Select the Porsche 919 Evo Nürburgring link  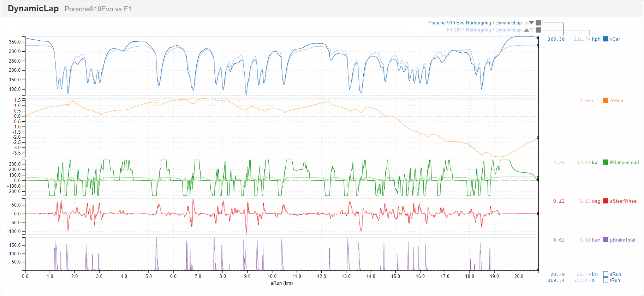pos(475,23)
